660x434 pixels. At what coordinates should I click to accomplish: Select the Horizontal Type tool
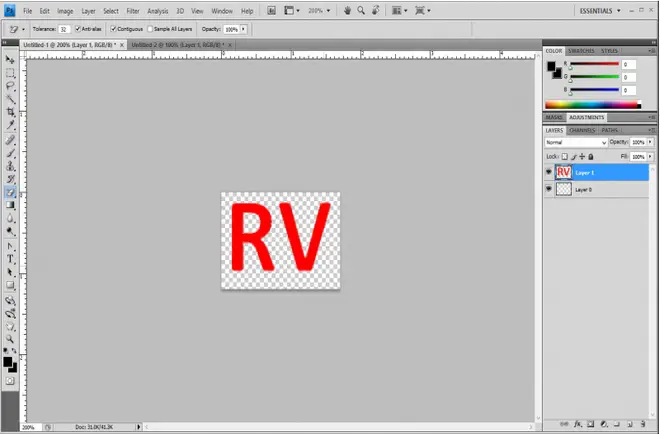point(10,258)
